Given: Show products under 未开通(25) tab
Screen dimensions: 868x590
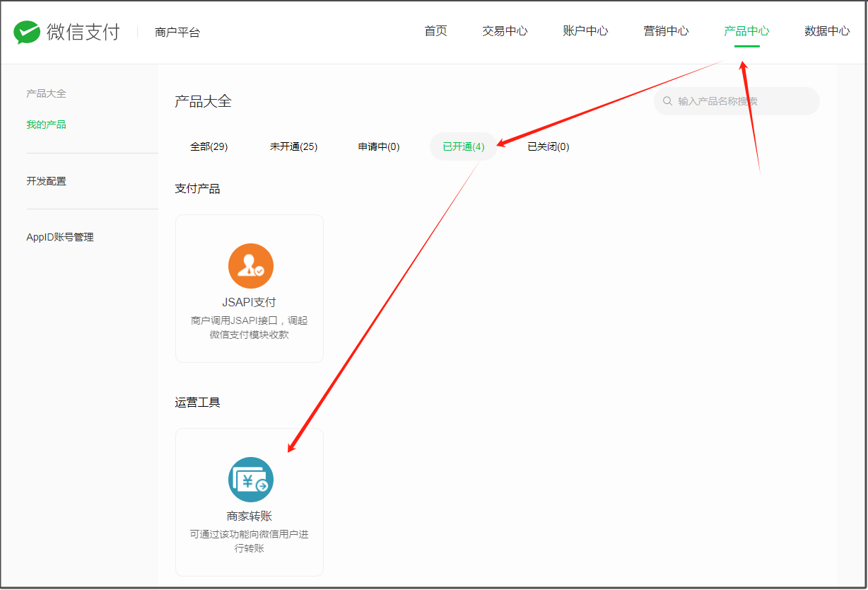Looking at the screenshot, I should 293,146.
